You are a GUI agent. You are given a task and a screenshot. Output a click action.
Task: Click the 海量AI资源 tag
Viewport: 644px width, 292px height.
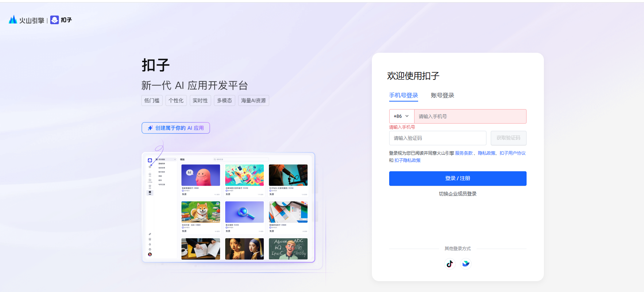(x=253, y=100)
